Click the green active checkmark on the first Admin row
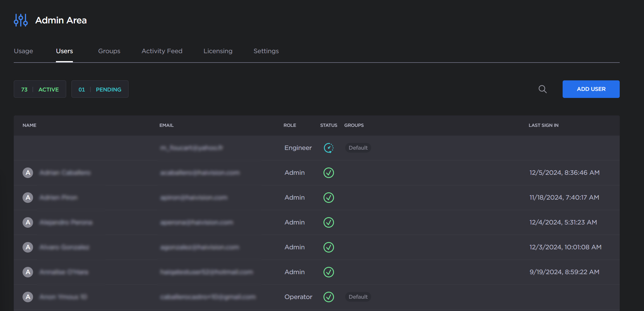This screenshot has width=644, height=311. (328, 173)
